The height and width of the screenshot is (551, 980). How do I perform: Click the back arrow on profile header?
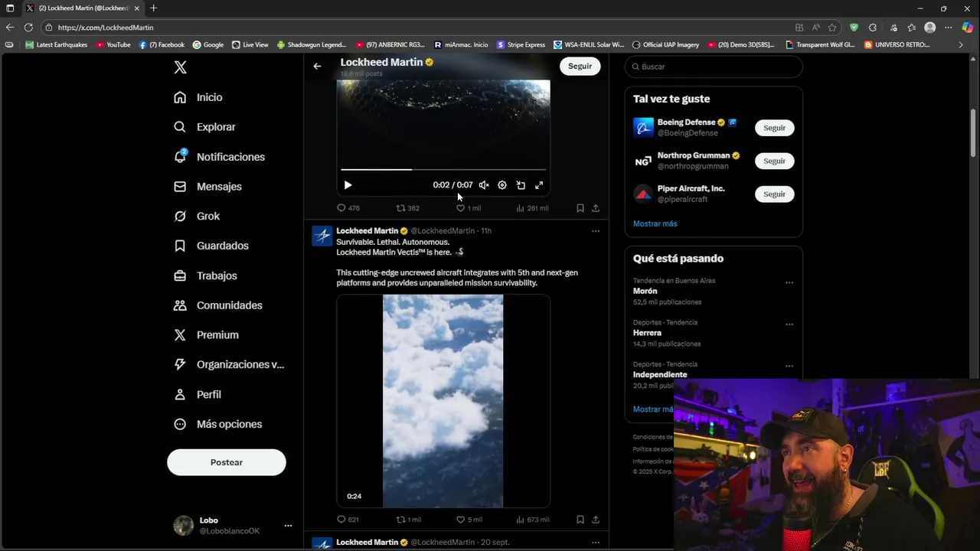(x=317, y=66)
